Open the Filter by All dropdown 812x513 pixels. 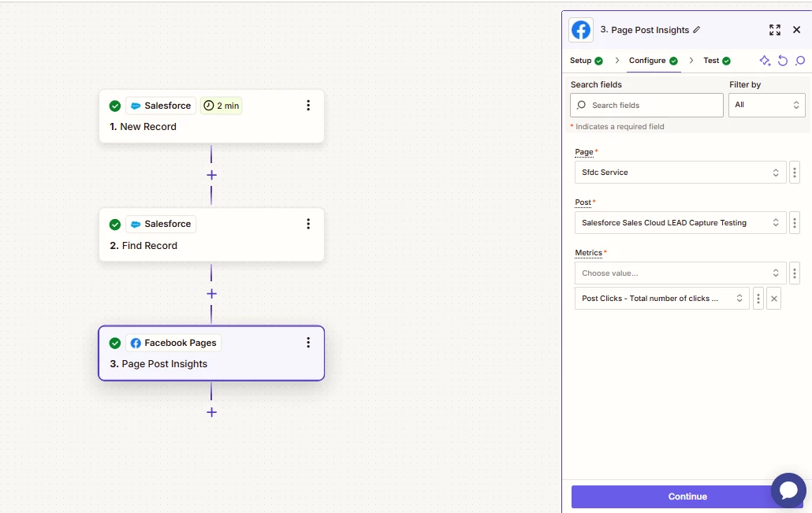click(x=766, y=105)
